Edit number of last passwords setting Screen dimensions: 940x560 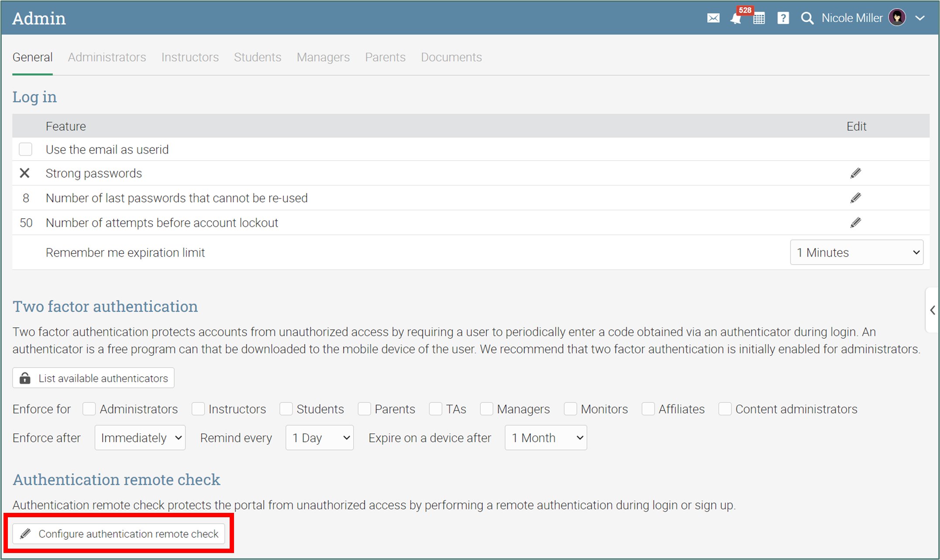tap(855, 198)
